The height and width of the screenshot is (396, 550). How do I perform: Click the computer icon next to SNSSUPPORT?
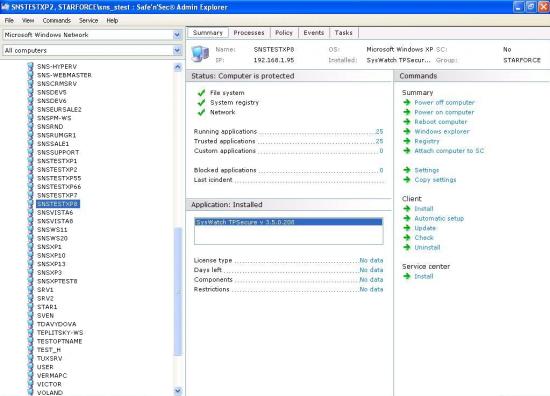point(31,152)
